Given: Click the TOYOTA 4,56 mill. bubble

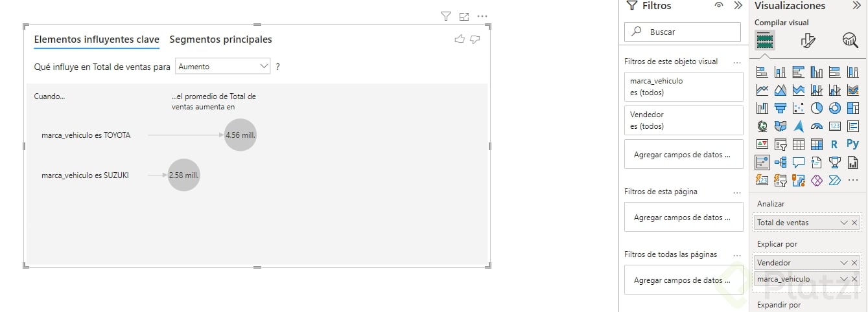Looking at the screenshot, I should [240, 135].
